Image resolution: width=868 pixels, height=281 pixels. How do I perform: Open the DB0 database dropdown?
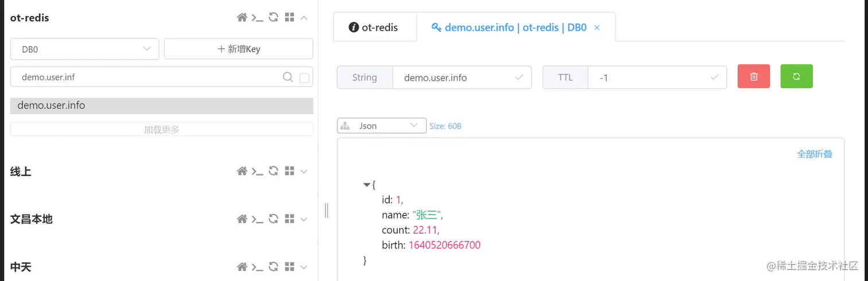click(x=84, y=49)
